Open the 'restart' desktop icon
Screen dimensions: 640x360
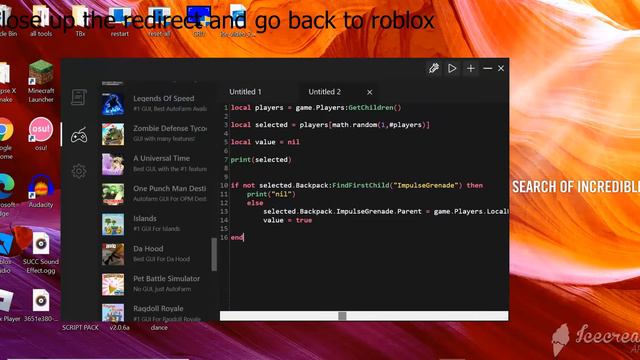click(120, 21)
